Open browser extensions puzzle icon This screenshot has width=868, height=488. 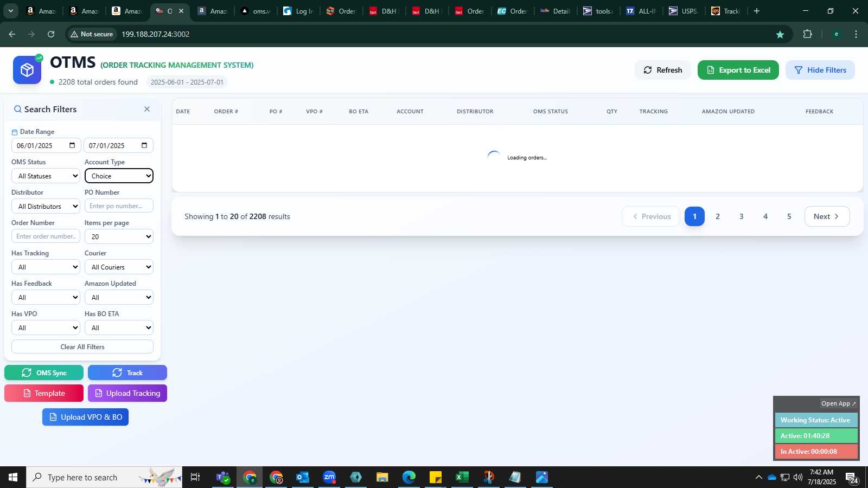coord(807,34)
